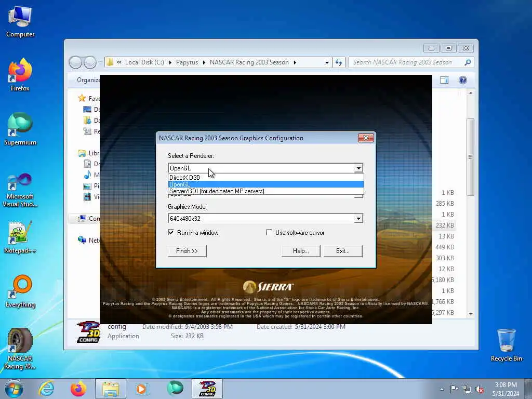
Task: Choose DirectX D3D from renderer list
Action: tap(265, 178)
